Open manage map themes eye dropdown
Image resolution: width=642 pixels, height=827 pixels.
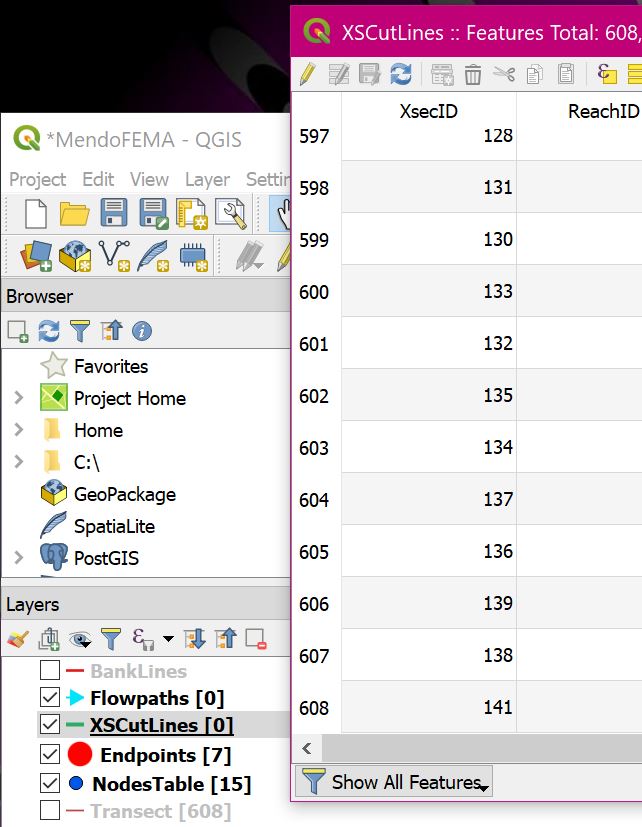(80, 640)
